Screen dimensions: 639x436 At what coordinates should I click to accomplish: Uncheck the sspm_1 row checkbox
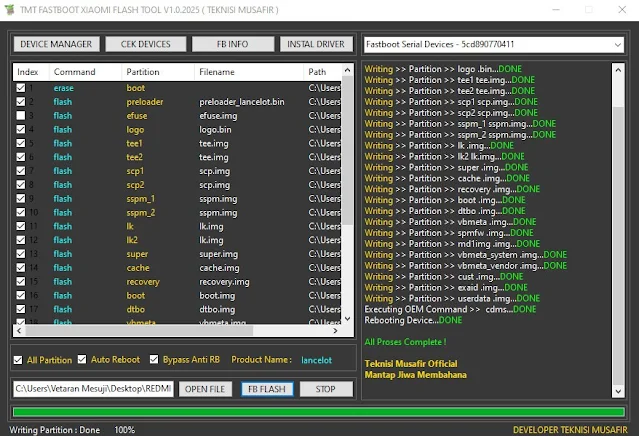tap(20, 198)
